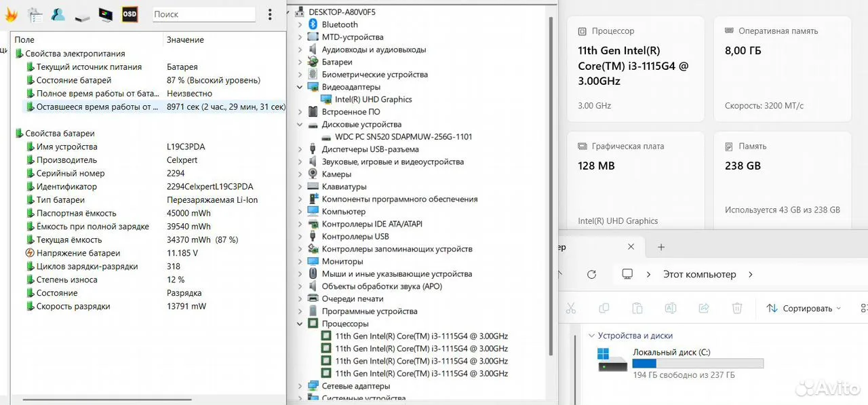
Task: Collapse the 'Дисковые устройства' category
Action: [x=300, y=125]
